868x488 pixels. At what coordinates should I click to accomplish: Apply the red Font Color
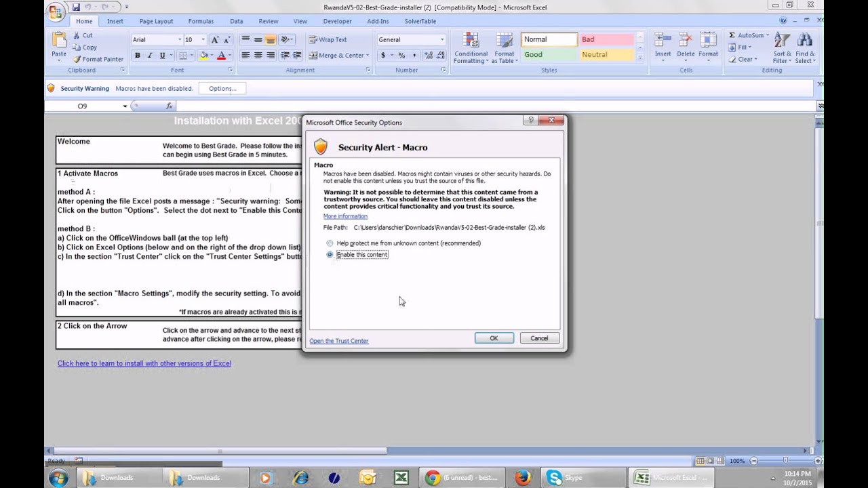click(x=220, y=56)
